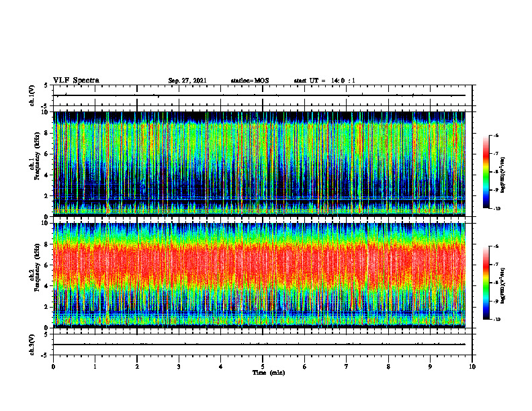Click the "-10" tick on ch.1 colorbar
This screenshot has height=411, width=532.
pyautogui.click(x=496, y=209)
